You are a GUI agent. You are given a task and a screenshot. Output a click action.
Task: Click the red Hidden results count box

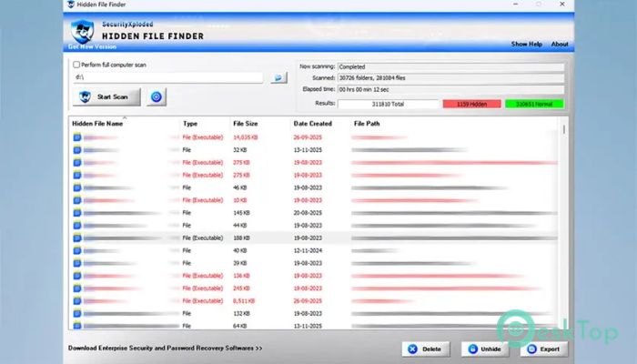(471, 104)
